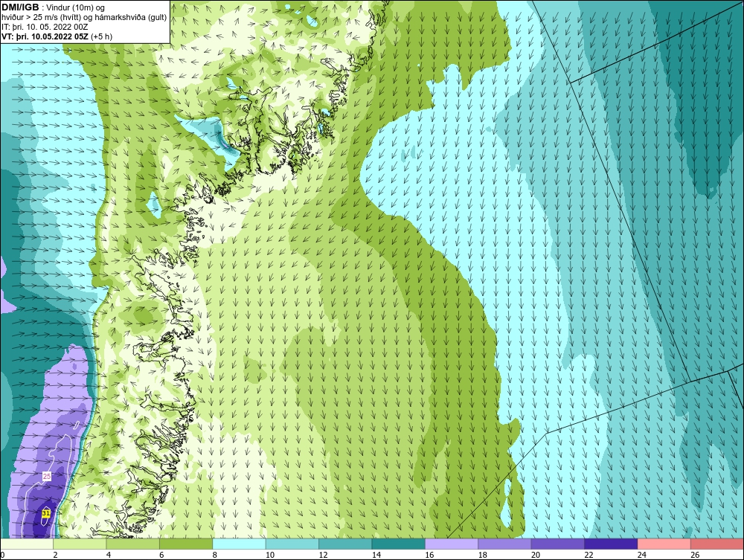Click the 16–18 m/s lavender legend swatch

coord(452,544)
